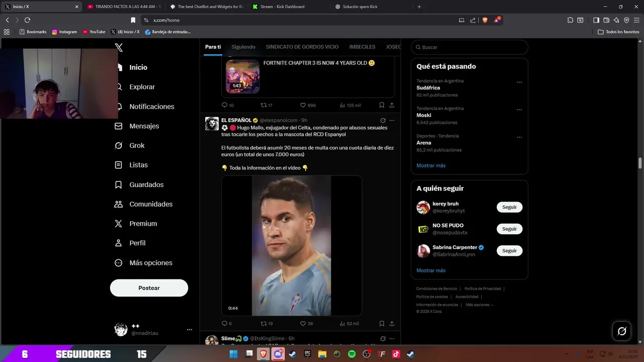Viewport: 644px width, 362px height.
Task: Reply to the EL ESPAÑOL post
Action: coord(227,324)
